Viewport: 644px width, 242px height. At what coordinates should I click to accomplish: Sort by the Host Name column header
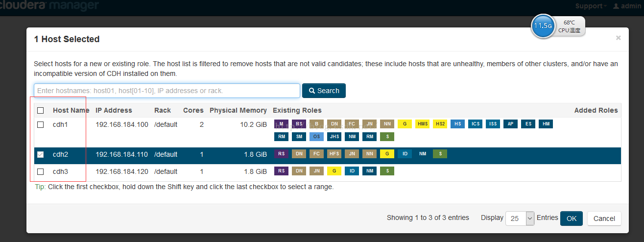(71, 110)
